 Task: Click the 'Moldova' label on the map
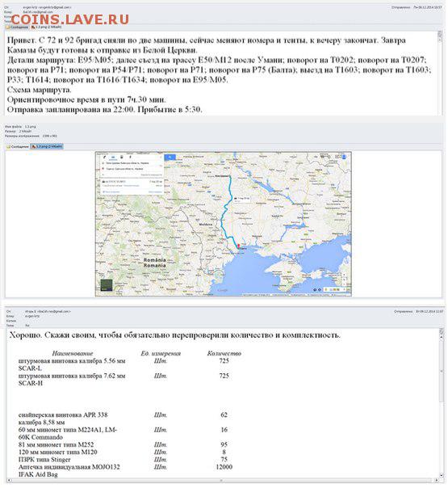pos(206,224)
